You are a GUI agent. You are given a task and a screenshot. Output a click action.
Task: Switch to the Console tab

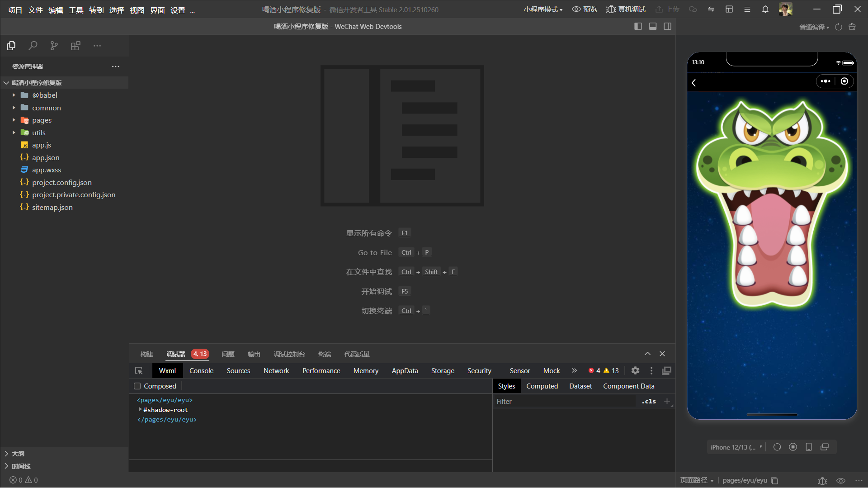(x=201, y=371)
